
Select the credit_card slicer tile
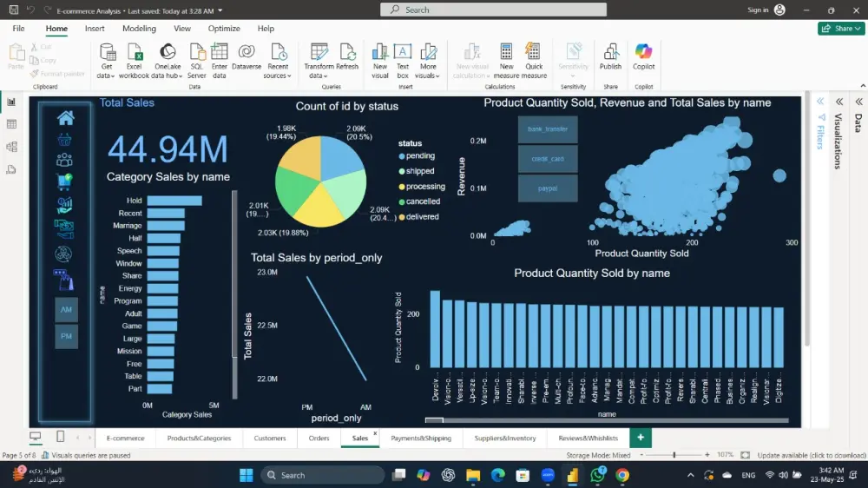548,158
